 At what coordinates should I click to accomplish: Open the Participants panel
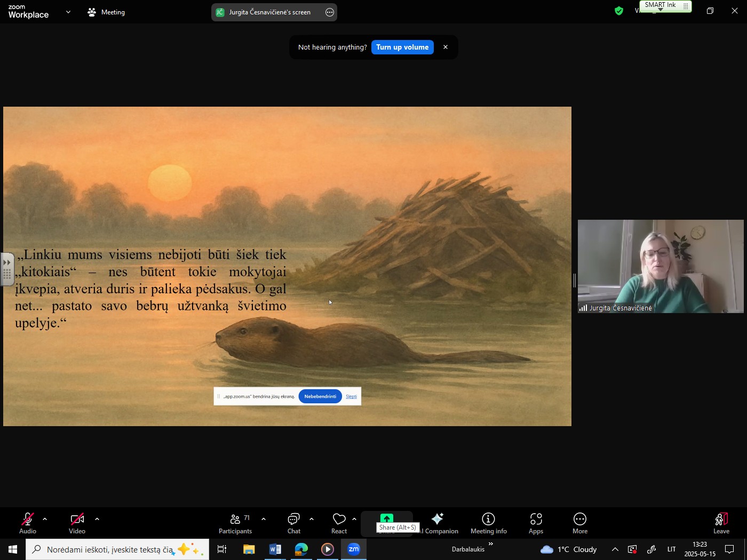click(x=235, y=523)
